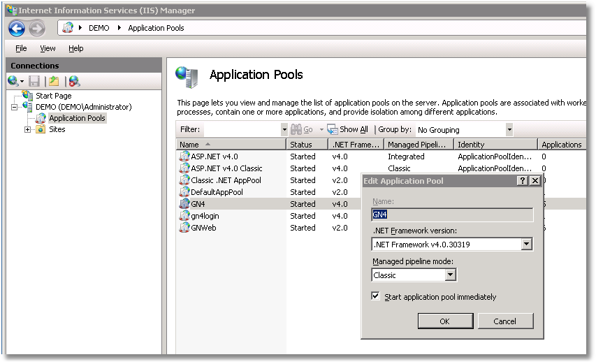Select Application Pools tree item label

pyautogui.click(x=77, y=118)
